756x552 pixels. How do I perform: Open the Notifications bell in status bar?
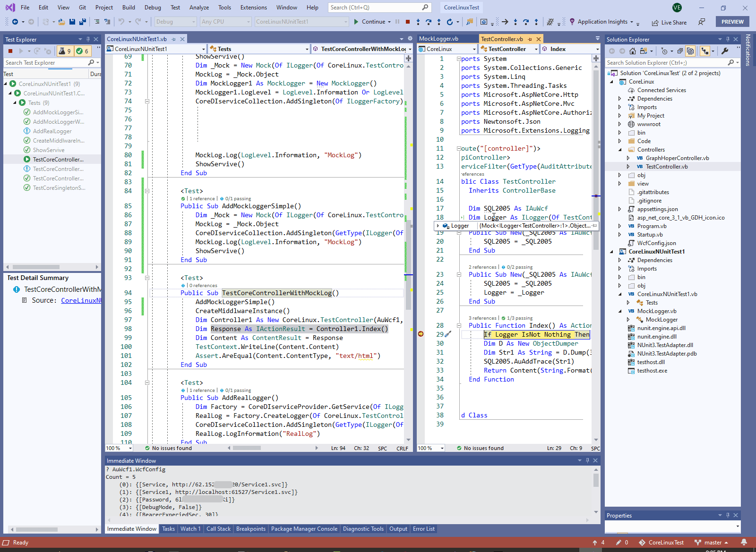(744, 543)
